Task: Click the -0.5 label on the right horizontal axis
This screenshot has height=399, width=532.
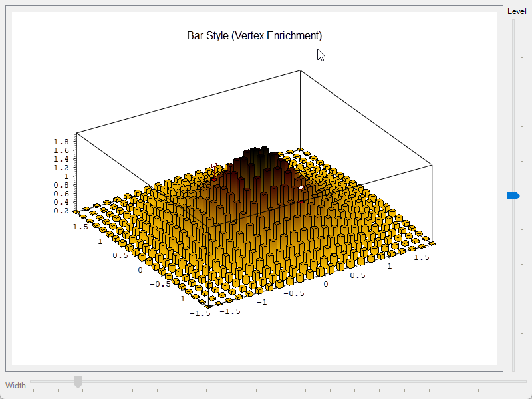Action: 294,293
